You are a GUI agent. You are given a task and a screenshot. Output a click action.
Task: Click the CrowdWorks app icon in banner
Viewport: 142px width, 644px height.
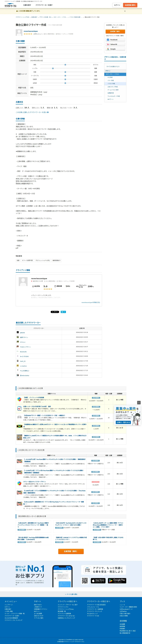coord(87,570)
